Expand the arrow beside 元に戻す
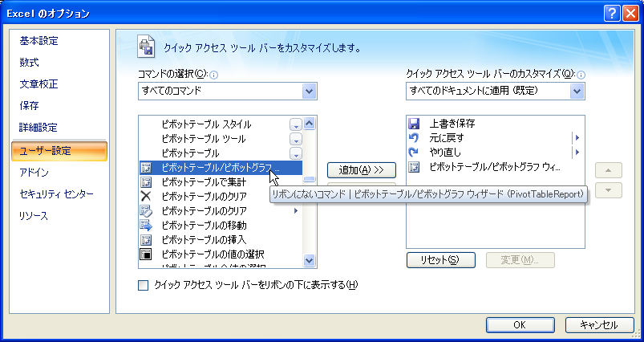Image resolution: width=644 pixels, height=342 pixels. point(577,138)
